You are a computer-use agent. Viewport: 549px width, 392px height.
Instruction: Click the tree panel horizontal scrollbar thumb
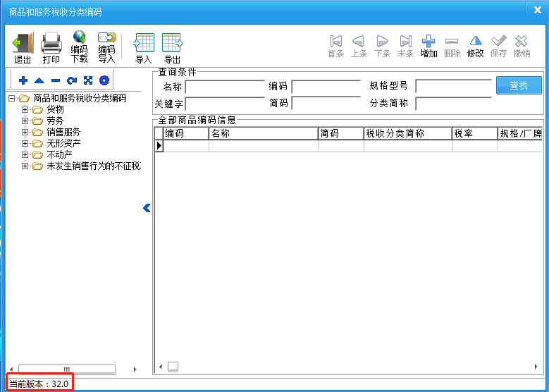[x=66, y=369]
